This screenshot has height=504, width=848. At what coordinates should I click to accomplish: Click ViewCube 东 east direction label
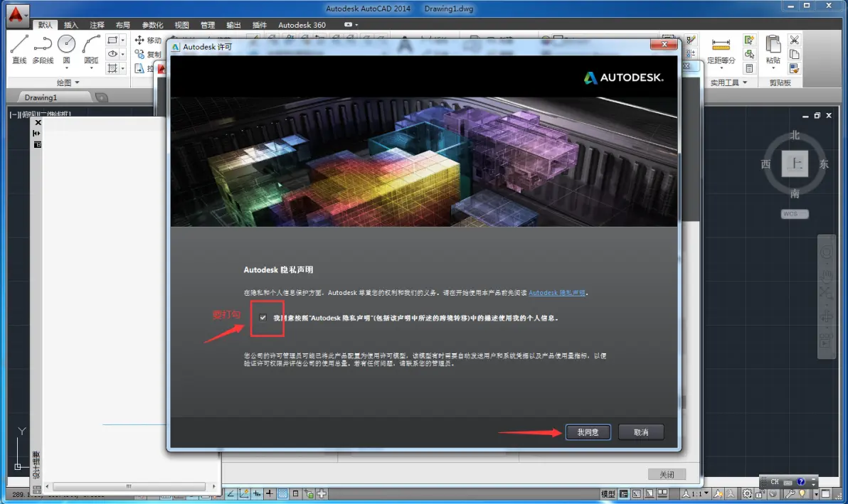tap(823, 164)
